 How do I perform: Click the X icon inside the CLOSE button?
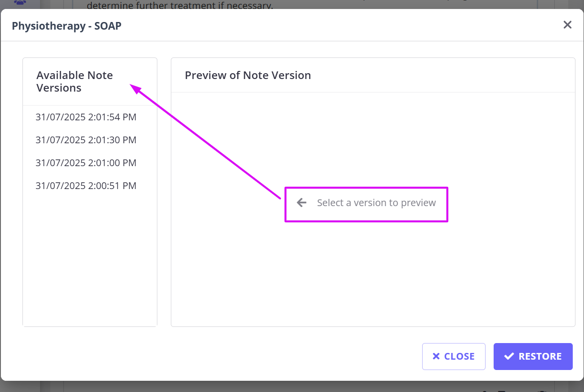tap(436, 357)
